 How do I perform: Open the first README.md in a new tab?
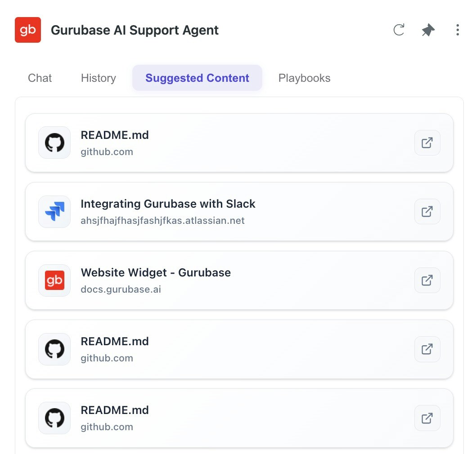pos(427,142)
